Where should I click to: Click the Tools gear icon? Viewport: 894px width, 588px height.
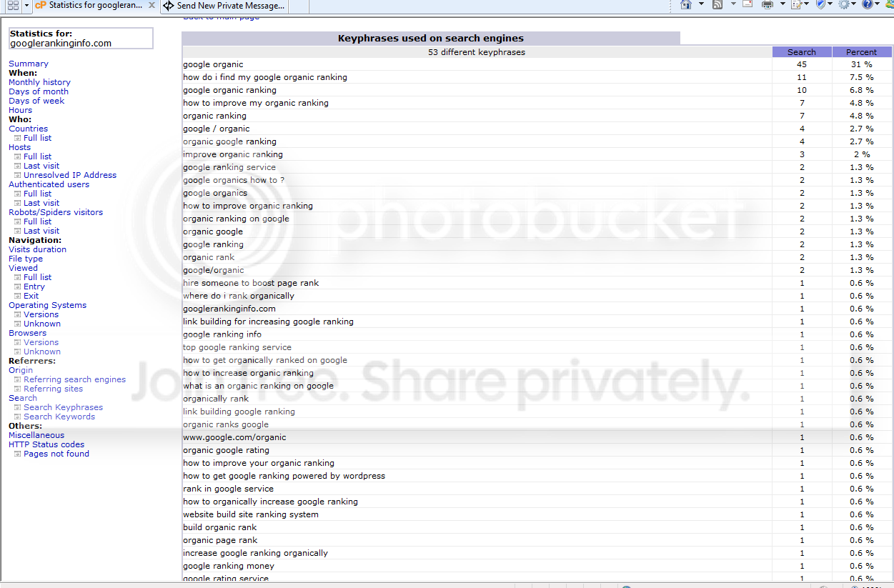pyautogui.click(x=844, y=4)
